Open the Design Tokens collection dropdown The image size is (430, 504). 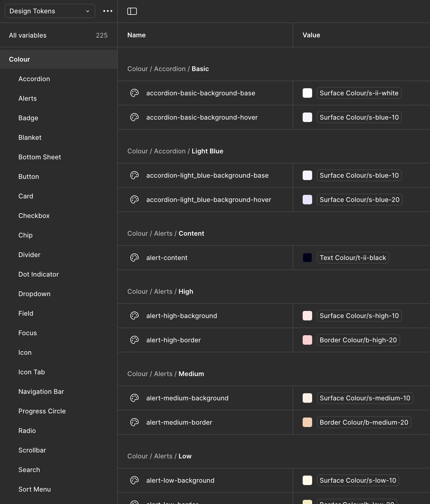(x=50, y=11)
